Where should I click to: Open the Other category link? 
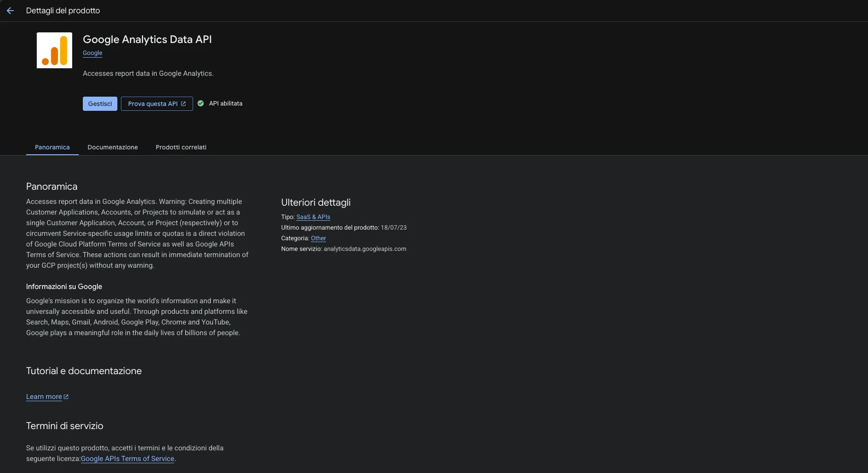(318, 238)
